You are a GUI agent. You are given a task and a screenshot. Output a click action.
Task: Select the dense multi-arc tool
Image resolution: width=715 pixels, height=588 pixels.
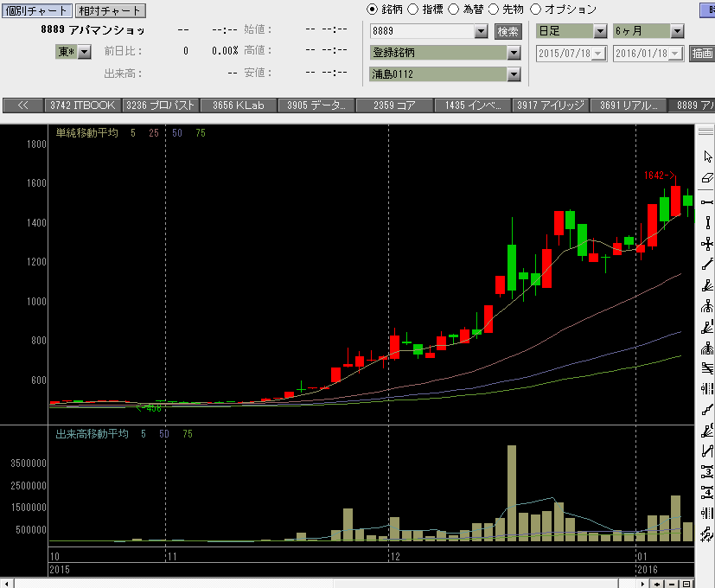707,348
